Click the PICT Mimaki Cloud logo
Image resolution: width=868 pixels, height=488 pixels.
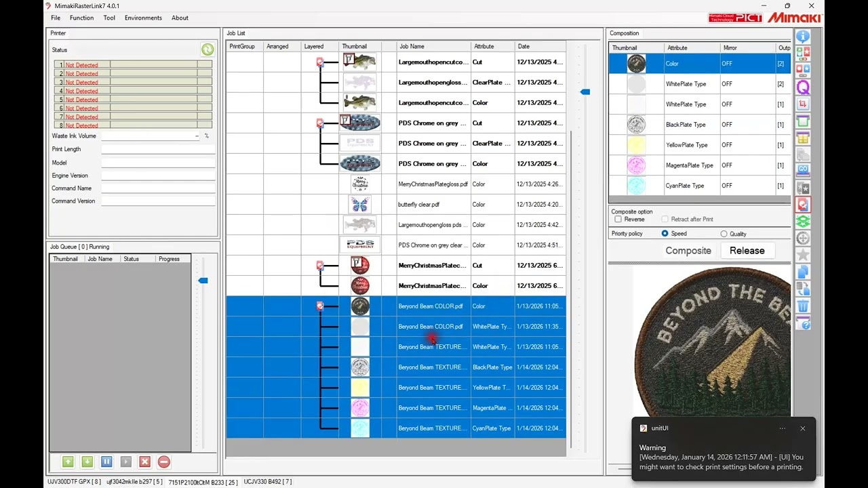point(735,18)
